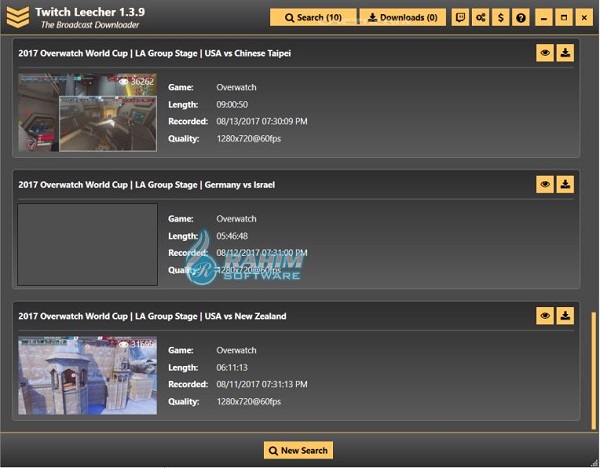
Task: Open preferences via the gears icon
Action: coord(480,18)
